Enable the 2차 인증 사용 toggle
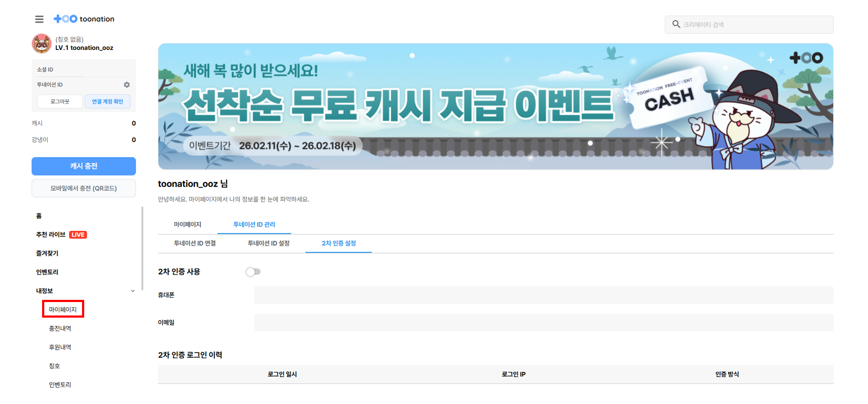Viewport: 868px width, 404px height. 253,271
